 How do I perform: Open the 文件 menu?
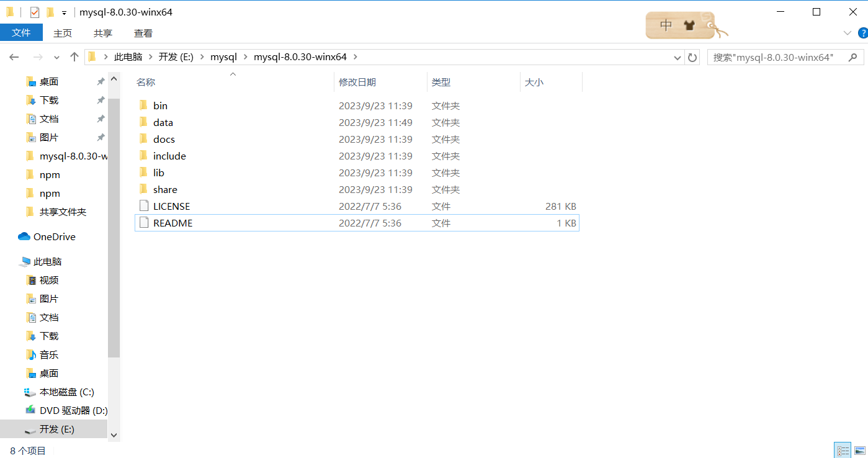21,33
